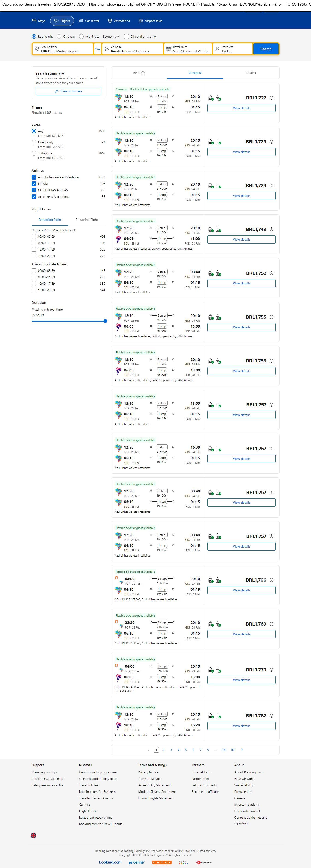Click the info icon beside the Best tab
Viewport: 311px width, 868px height.
click(x=143, y=73)
